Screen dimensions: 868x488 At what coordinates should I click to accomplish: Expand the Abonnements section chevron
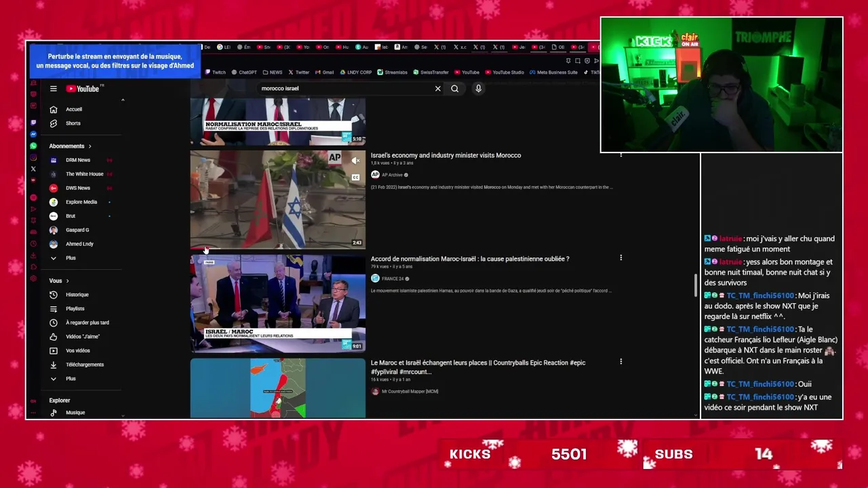coord(90,146)
